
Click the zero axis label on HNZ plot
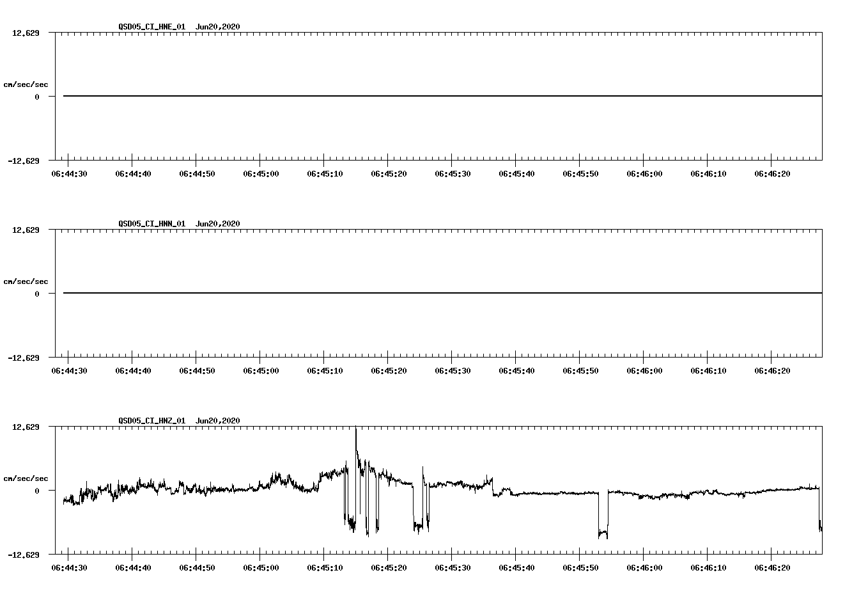pyautogui.click(x=37, y=491)
